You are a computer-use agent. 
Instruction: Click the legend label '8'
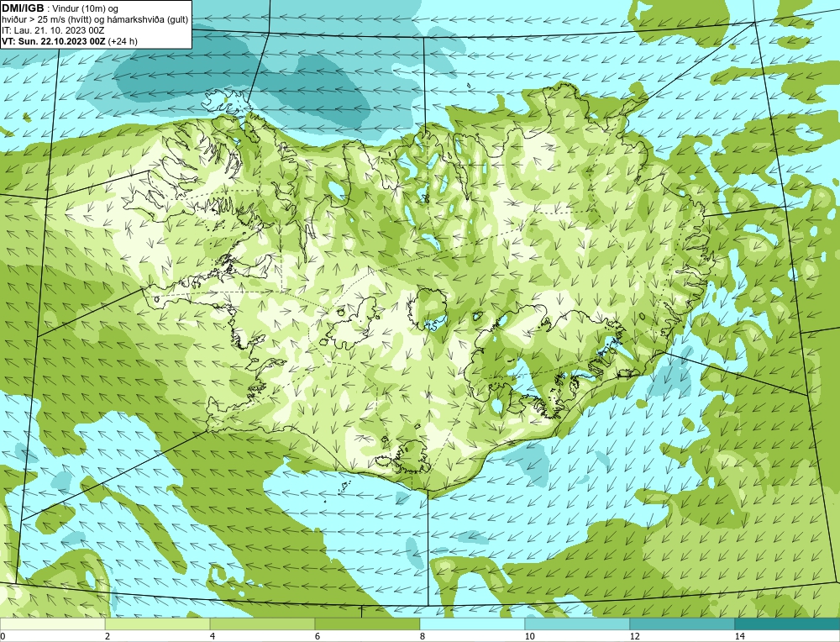(x=423, y=636)
